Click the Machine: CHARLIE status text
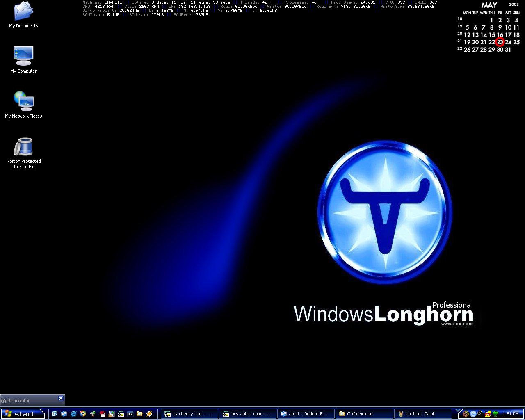Viewport: 525px width, 420px height. 102,2
